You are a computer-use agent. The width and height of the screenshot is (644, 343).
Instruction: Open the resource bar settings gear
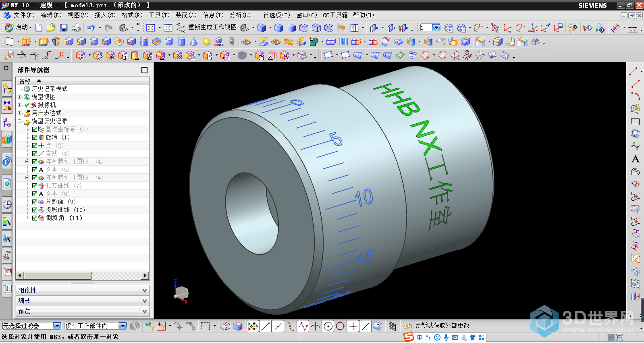tap(6, 68)
